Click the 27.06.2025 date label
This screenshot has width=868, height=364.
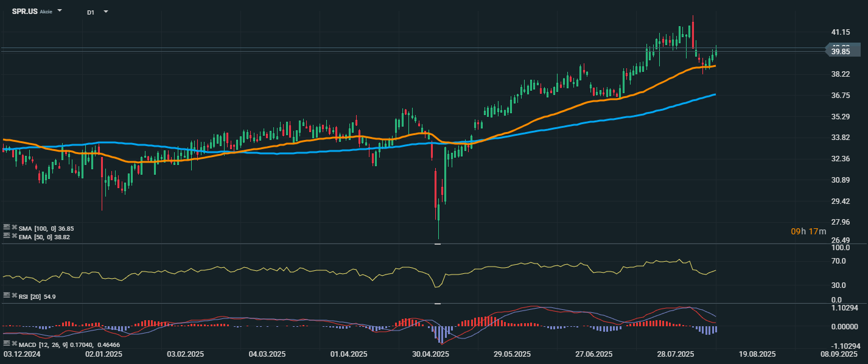point(593,354)
